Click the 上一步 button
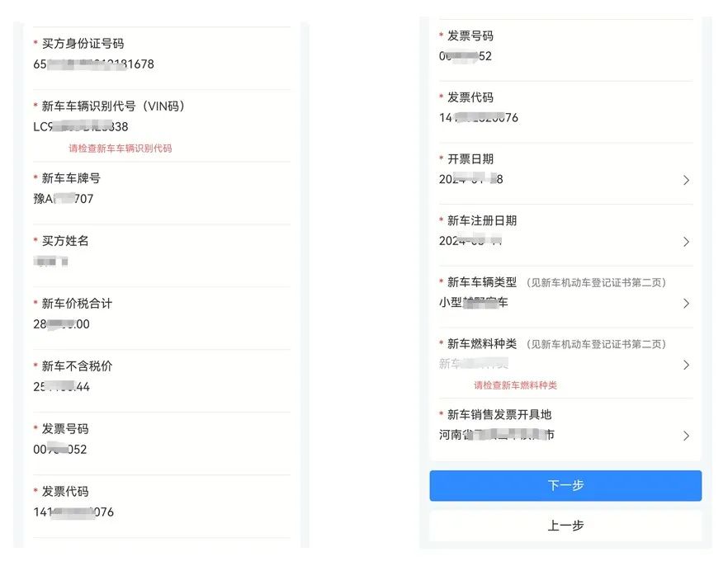This screenshot has width=728, height=571. click(x=565, y=526)
